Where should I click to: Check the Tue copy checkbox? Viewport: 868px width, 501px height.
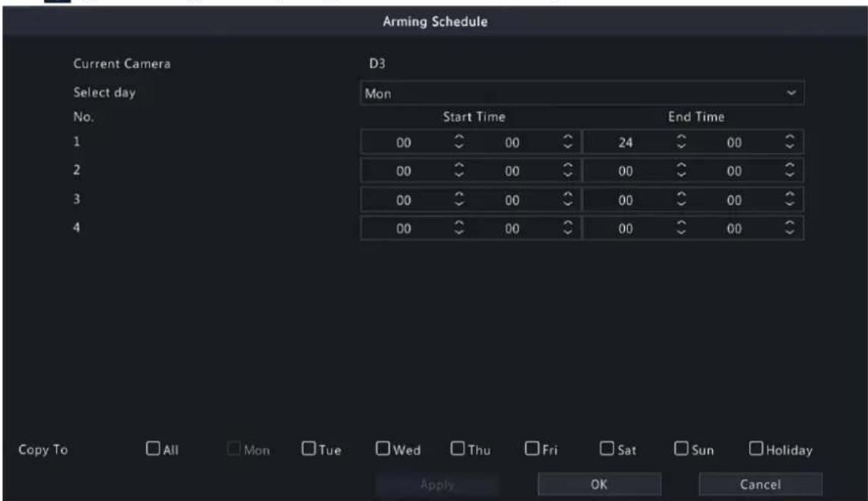point(308,449)
